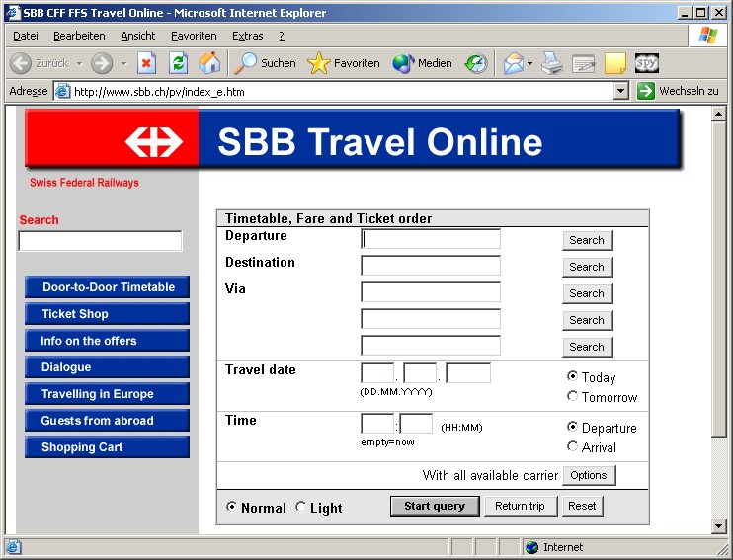The height and width of the screenshot is (560, 733).
Task: Click the IE title bar icon
Action: click(13, 12)
